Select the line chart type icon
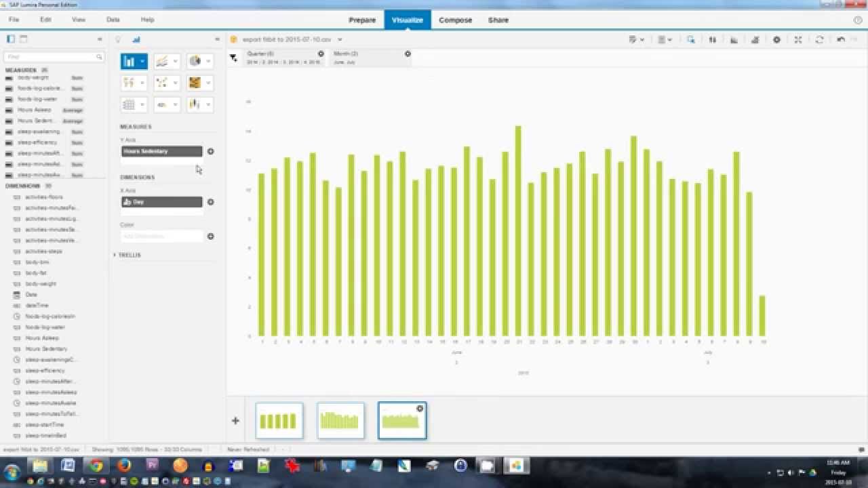The height and width of the screenshot is (488, 868). coord(162,62)
